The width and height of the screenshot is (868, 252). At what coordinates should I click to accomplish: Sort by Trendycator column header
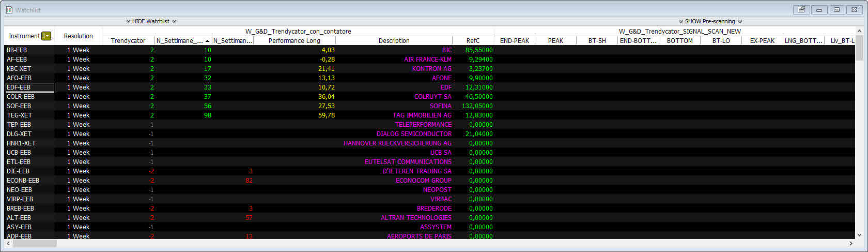[129, 41]
